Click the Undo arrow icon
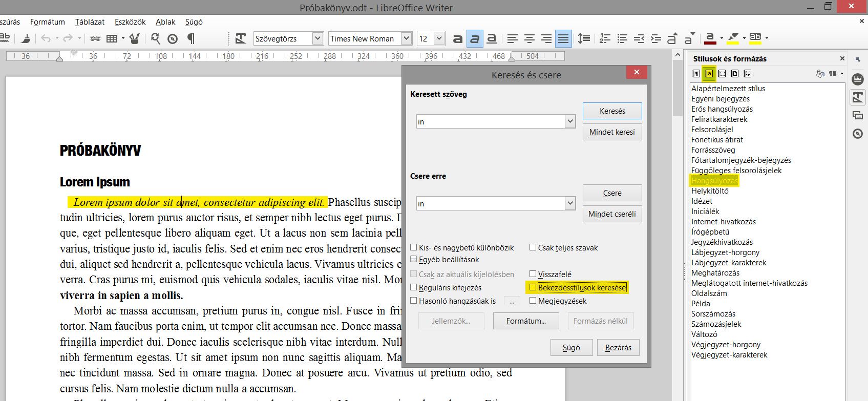The image size is (868, 401). pos(46,38)
